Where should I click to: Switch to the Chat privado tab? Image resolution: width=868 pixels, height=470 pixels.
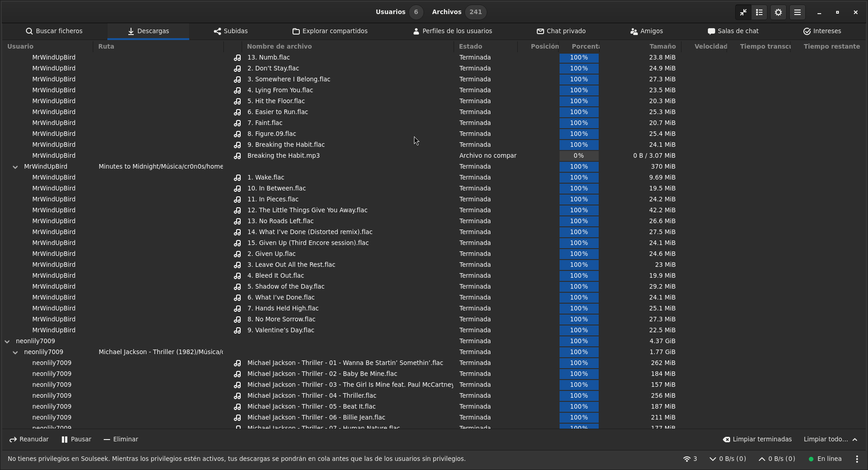tap(561, 31)
